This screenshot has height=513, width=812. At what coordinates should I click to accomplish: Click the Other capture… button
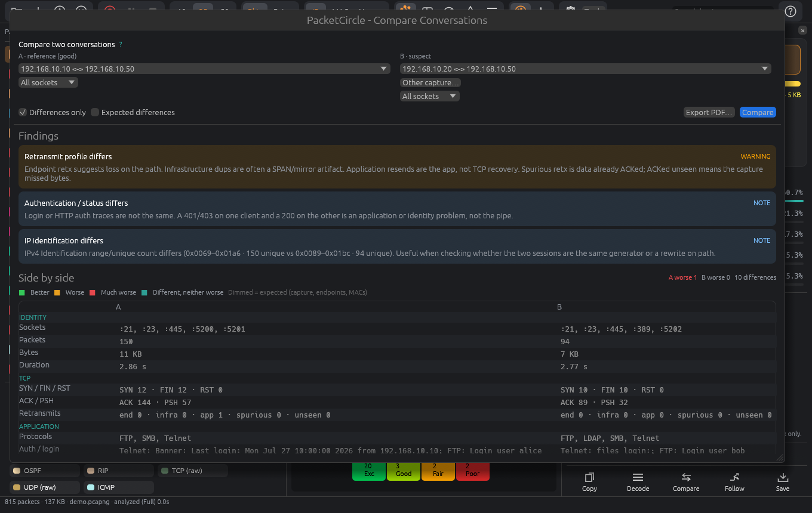(x=430, y=82)
